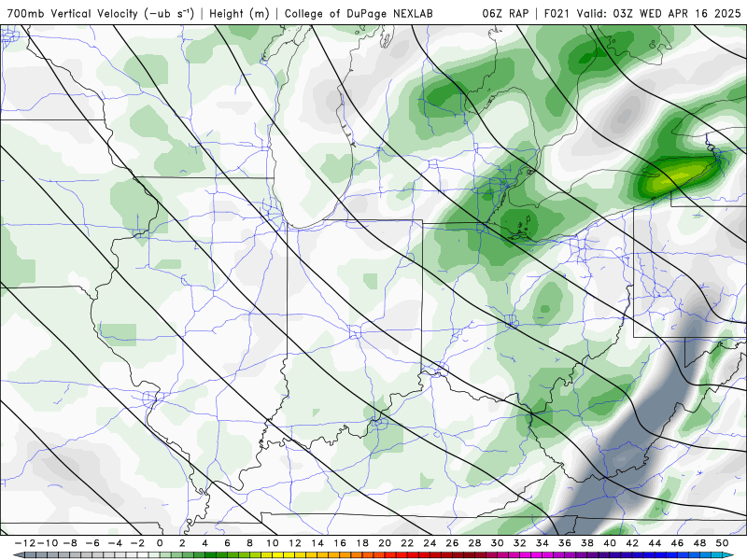Click the "-10" color scale label
The image size is (747, 560).
pyautogui.click(x=48, y=543)
